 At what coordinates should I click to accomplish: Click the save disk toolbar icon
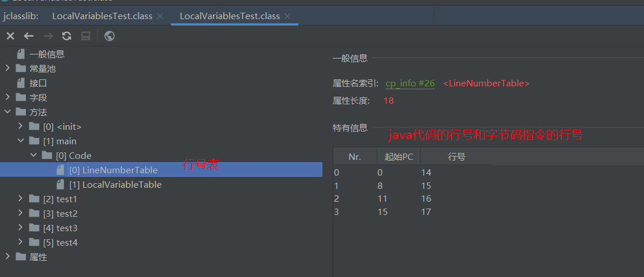[86, 36]
